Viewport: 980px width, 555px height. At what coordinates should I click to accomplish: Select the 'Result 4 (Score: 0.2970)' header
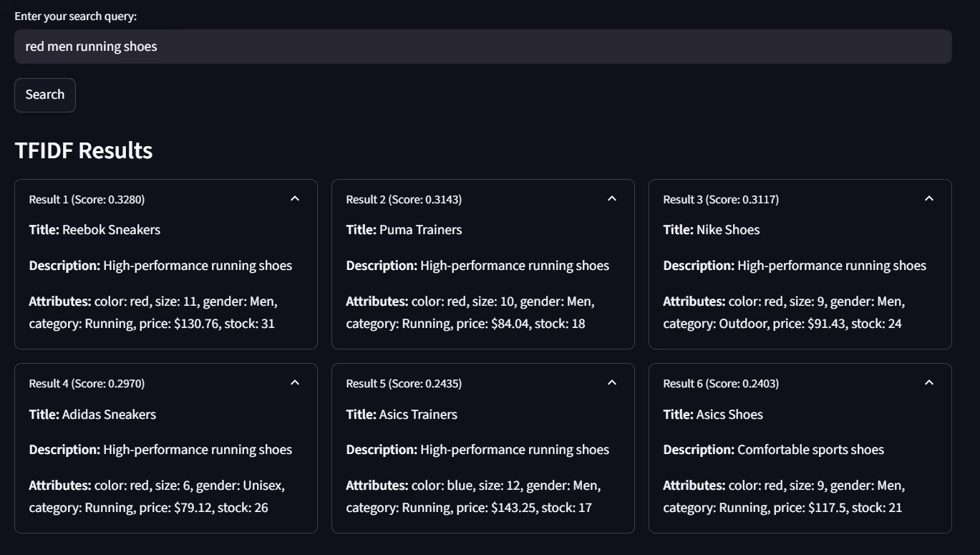click(x=87, y=384)
